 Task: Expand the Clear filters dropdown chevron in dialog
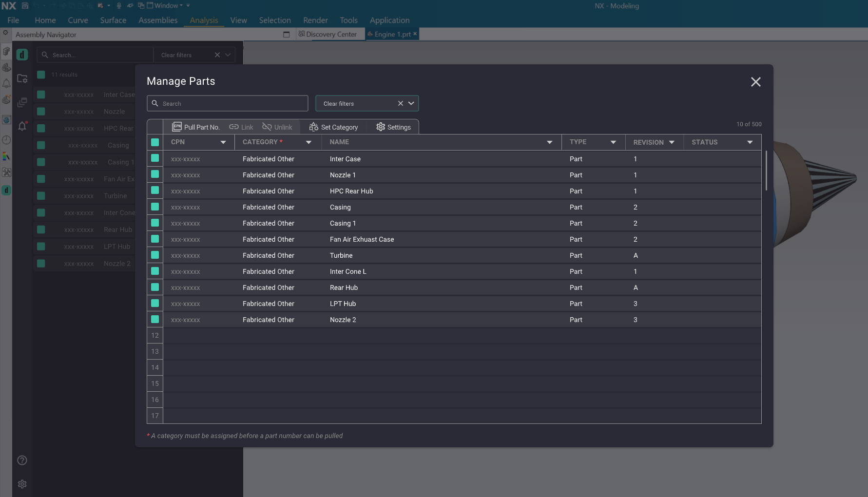coord(411,103)
